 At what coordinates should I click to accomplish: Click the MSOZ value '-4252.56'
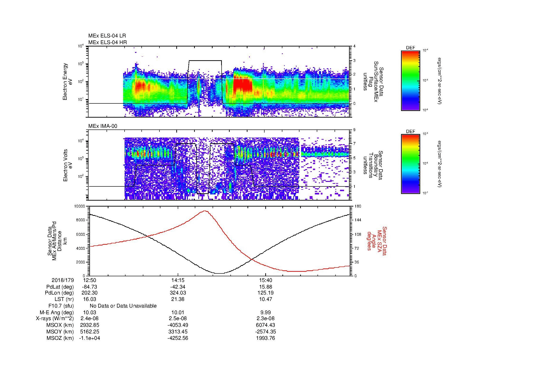point(178,338)
